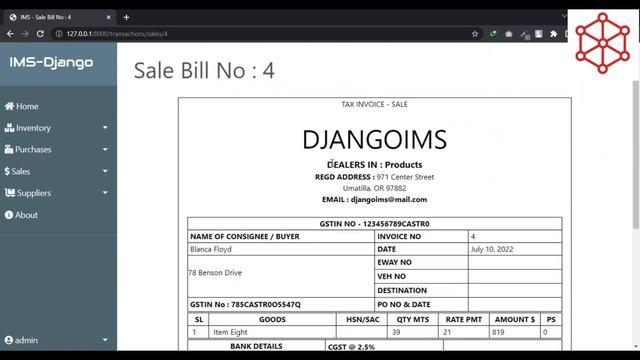The image size is (640, 360).
Task: Click the Sale Bill No : 4 heading
Action: [204, 70]
